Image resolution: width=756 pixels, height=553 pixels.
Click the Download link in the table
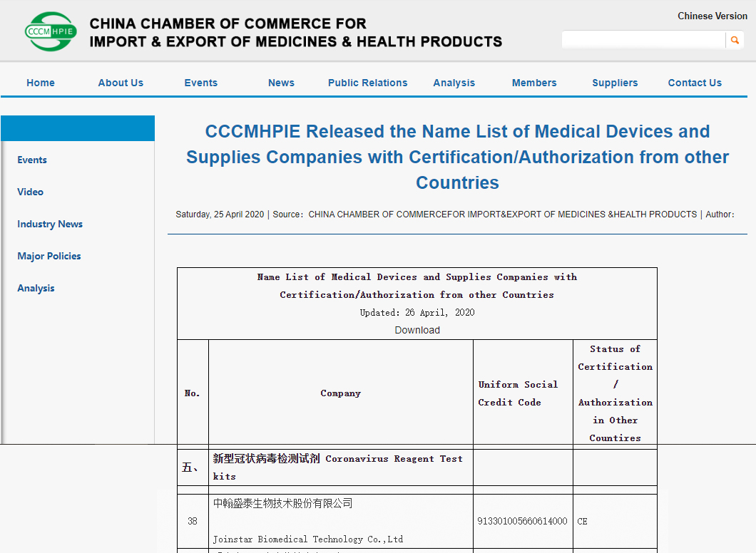(x=417, y=330)
